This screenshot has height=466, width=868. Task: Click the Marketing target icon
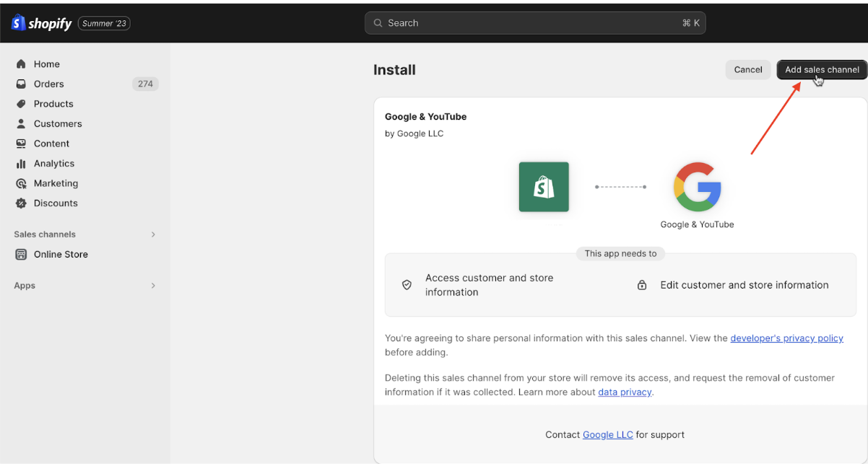(x=21, y=183)
